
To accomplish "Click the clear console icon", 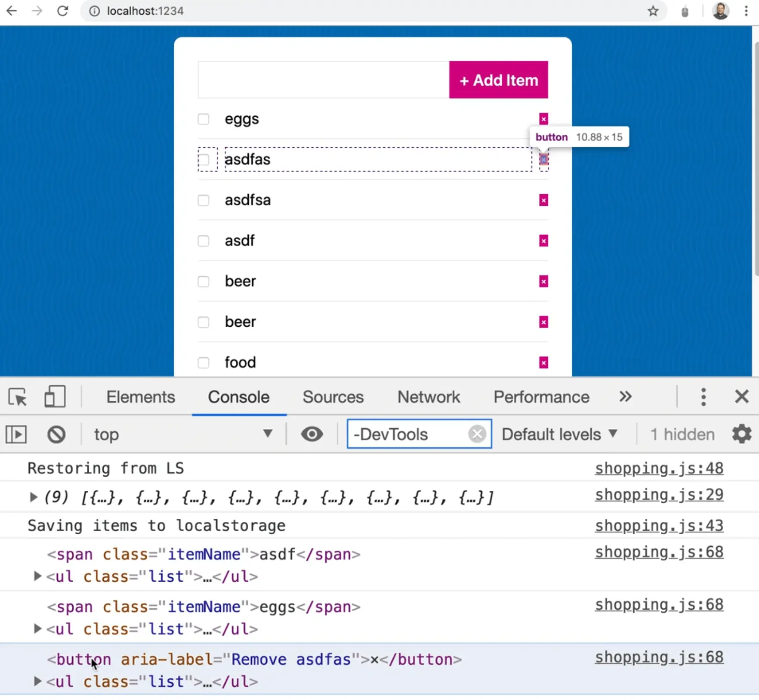I will point(56,434).
